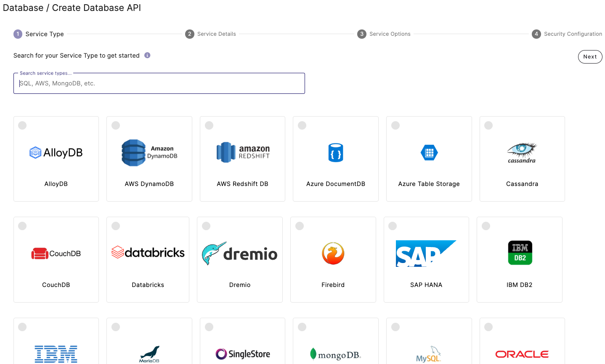Click the service type search field

(159, 83)
